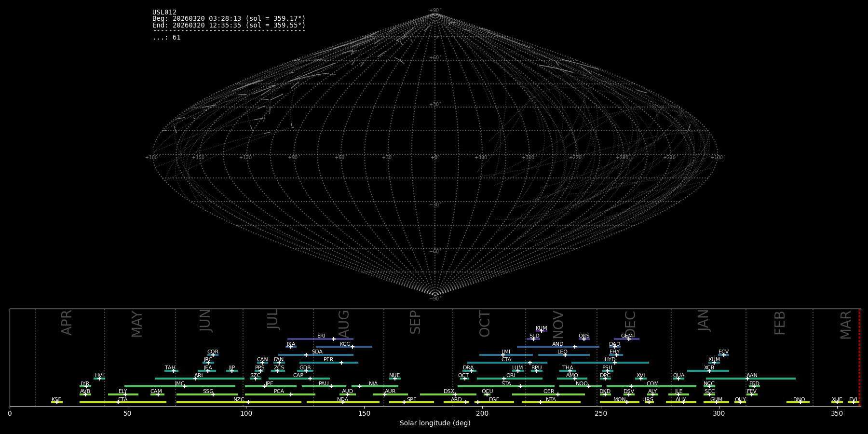Click the STA shower activity bar
Viewport: 868px width, 434px height.
coord(506,386)
